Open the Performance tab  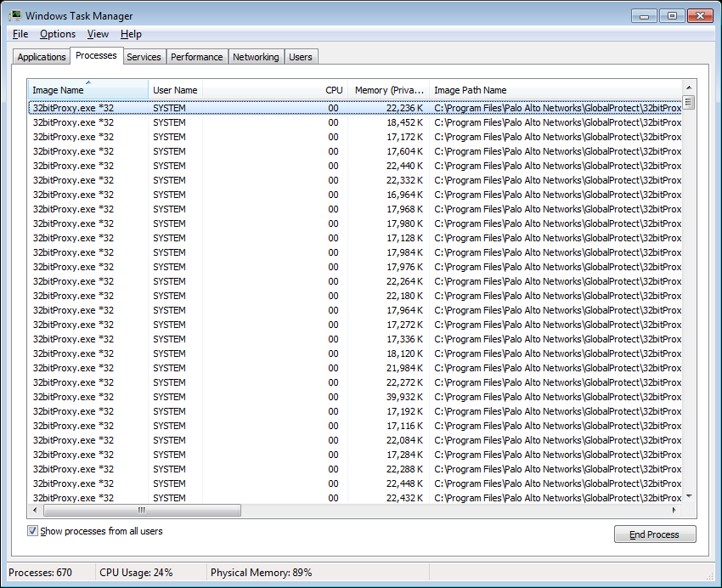196,56
